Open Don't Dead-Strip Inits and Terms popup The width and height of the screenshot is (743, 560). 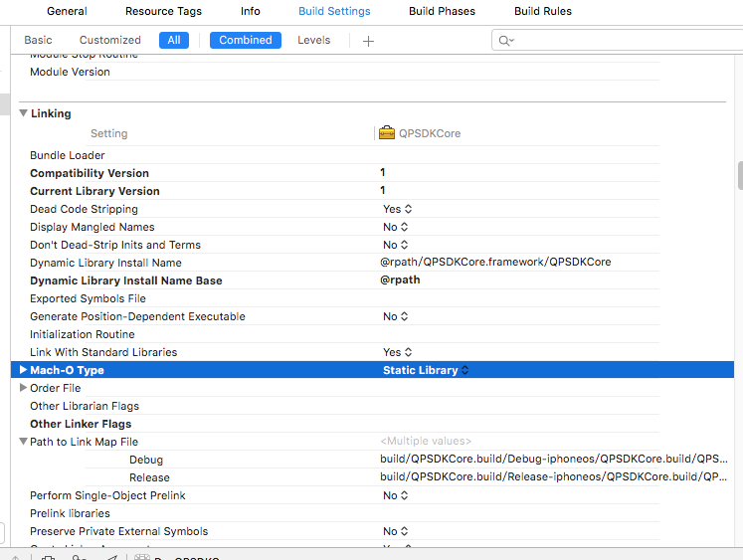click(395, 245)
